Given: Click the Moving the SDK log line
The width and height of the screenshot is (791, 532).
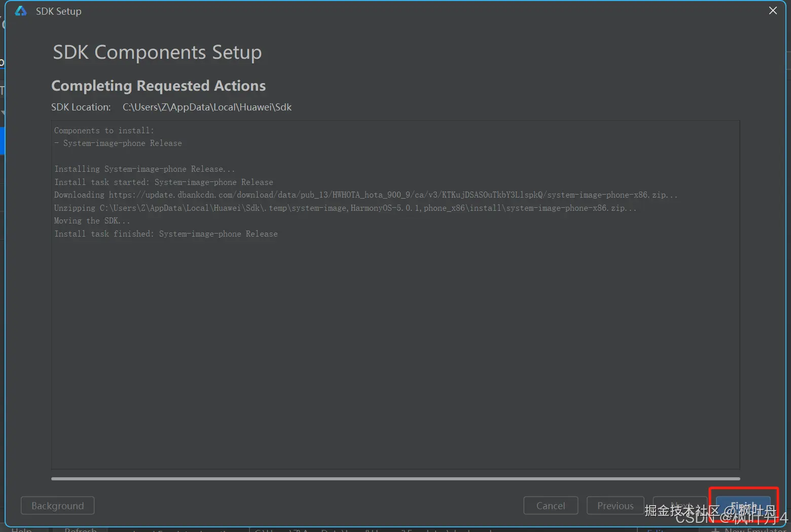Looking at the screenshot, I should [x=92, y=221].
